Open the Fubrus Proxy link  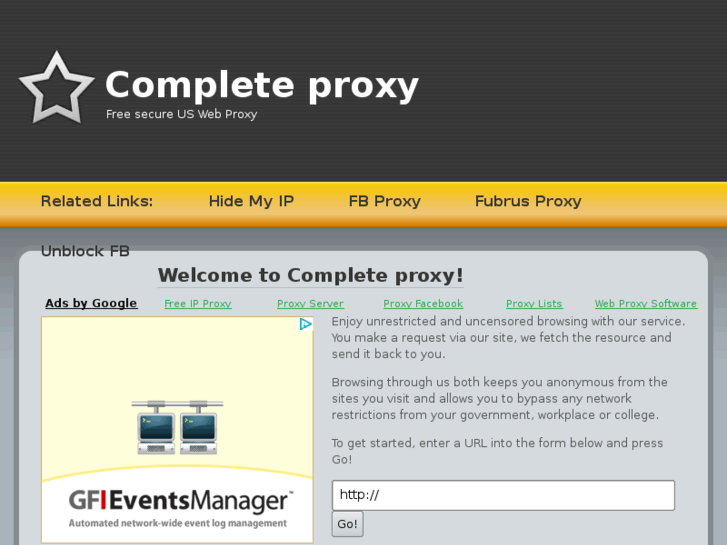coord(528,201)
